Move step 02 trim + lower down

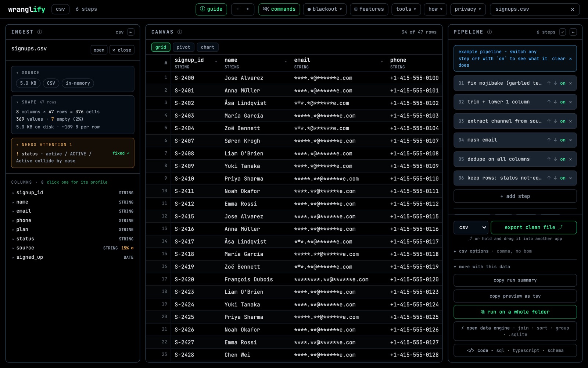click(555, 102)
